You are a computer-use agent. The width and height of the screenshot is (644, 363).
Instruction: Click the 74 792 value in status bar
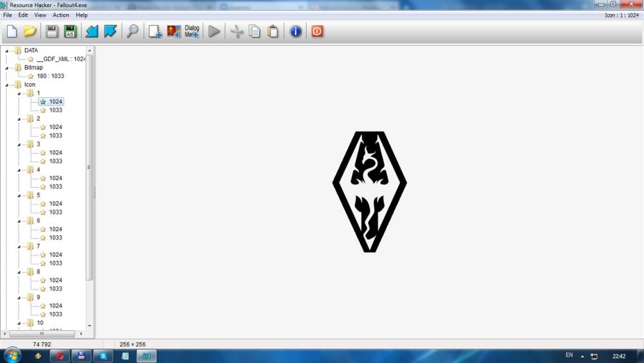point(42,344)
